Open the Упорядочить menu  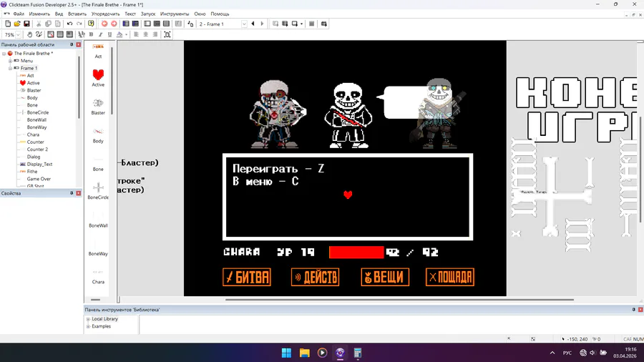pos(106,14)
